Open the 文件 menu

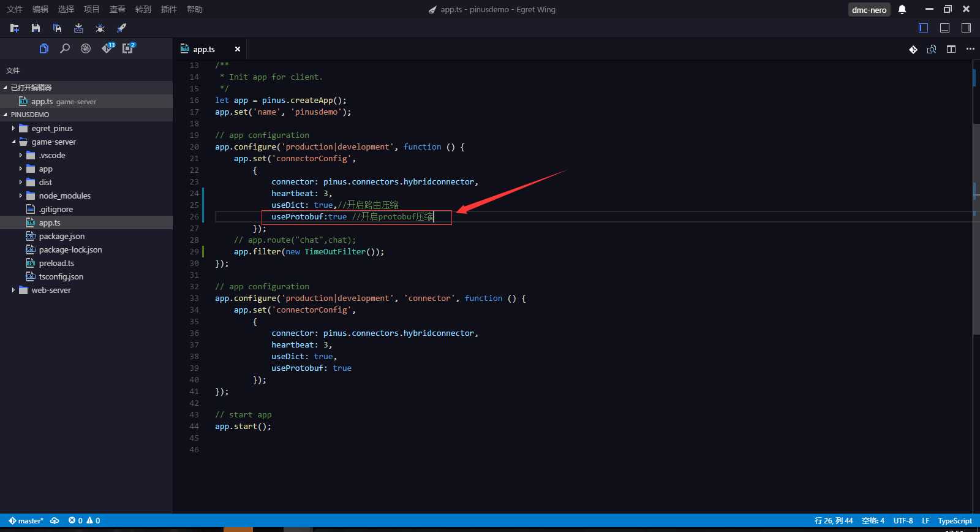coord(15,9)
